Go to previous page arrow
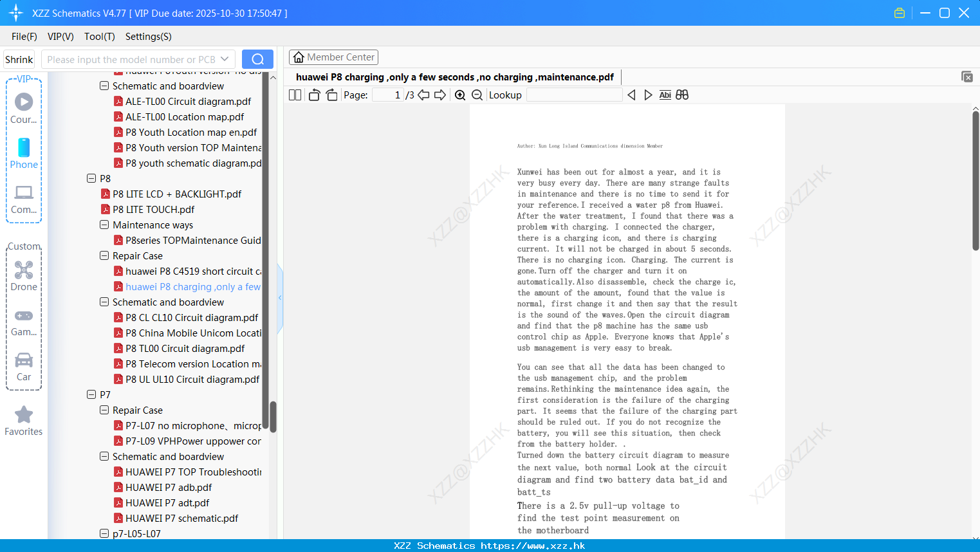Viewport: 980px width, 552px height. tap(423, 95)
